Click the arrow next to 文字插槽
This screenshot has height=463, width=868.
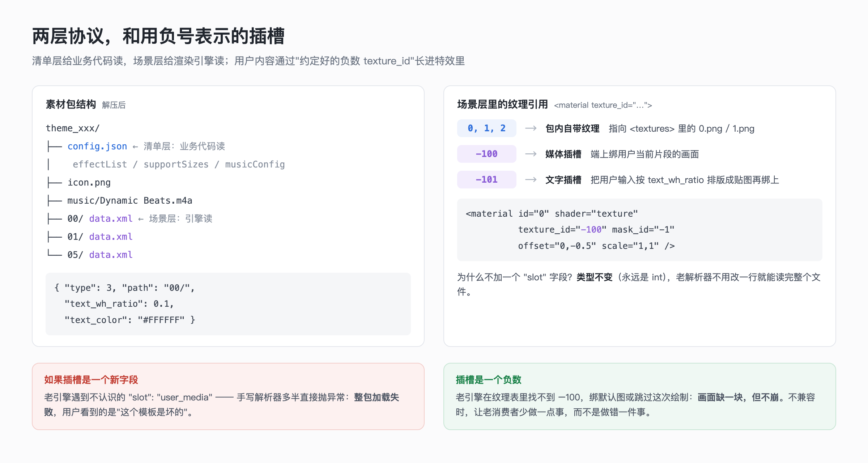531,180
